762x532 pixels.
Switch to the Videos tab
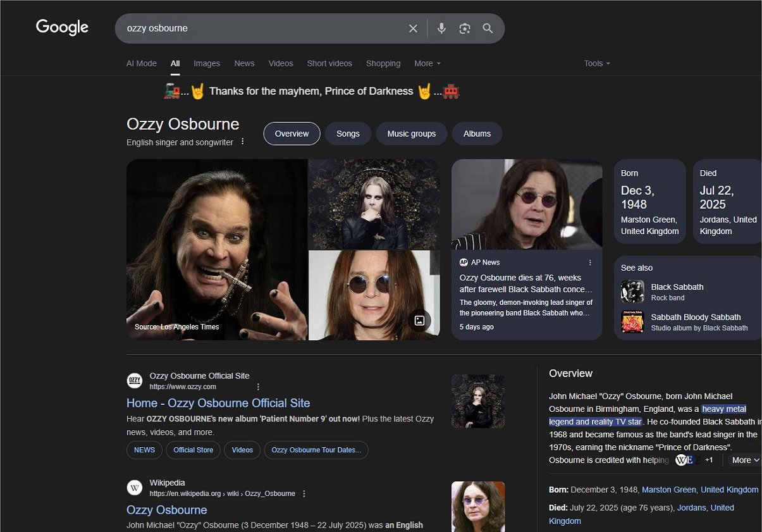point(281,63)
